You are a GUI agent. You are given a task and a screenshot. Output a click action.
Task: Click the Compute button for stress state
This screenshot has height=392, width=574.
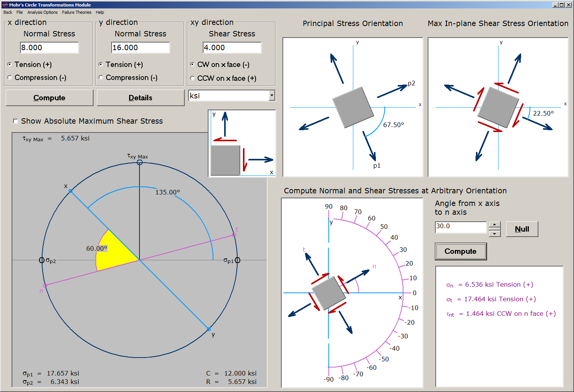tap(49, 98)
